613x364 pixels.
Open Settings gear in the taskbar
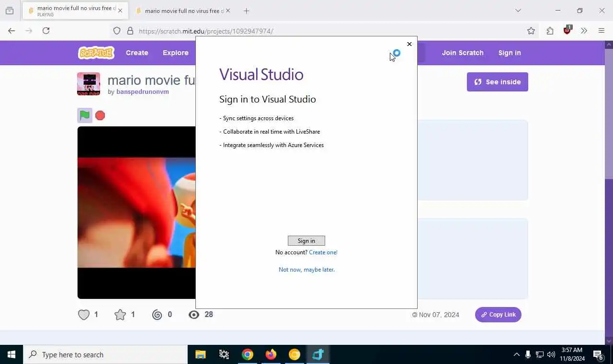coord(224,354)
